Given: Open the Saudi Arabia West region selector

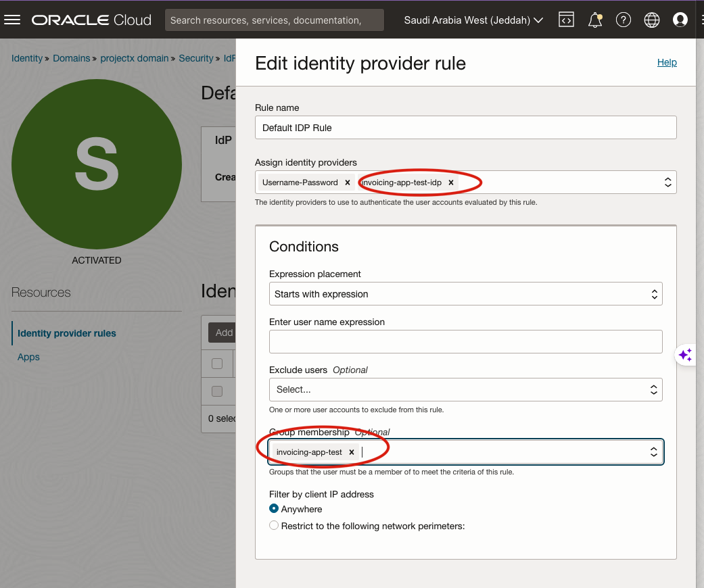Looking at the screenshot, I should [x=473, y=20].
